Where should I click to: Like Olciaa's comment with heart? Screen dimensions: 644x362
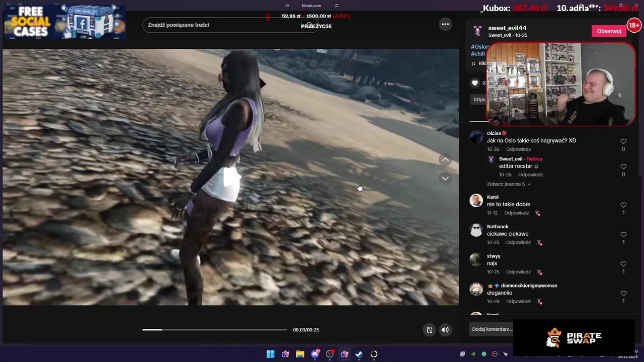pos(623,142)
